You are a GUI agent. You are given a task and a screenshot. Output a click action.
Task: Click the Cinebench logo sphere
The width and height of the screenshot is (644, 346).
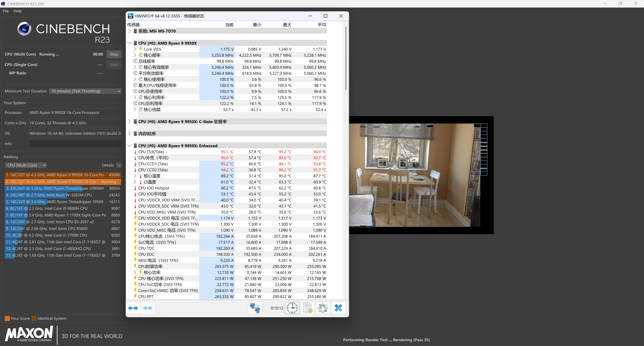[x=24, y=29]
